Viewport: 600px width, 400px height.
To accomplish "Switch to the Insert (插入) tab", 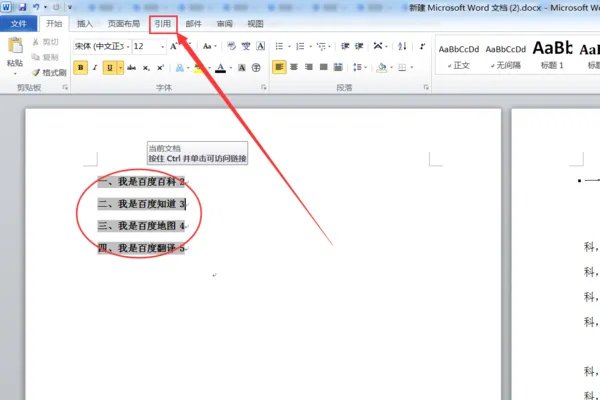I will click(85, 24).
